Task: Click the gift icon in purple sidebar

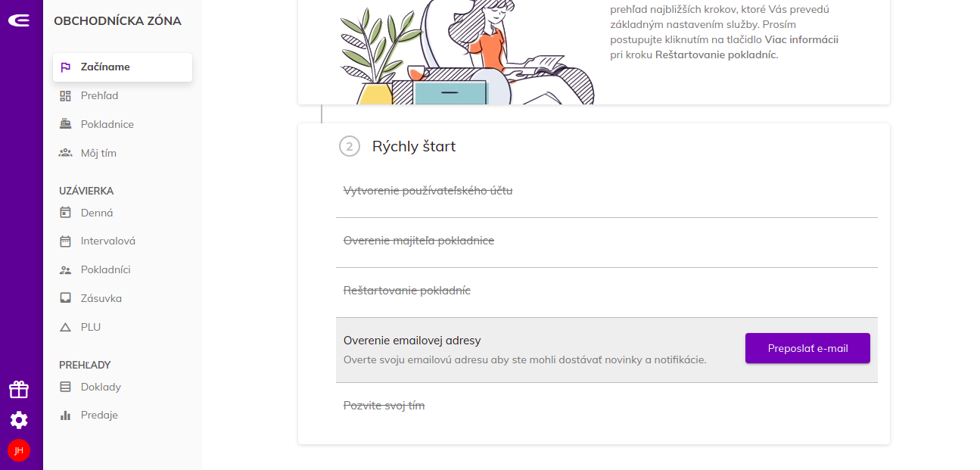Action: [x=19, y=390]
